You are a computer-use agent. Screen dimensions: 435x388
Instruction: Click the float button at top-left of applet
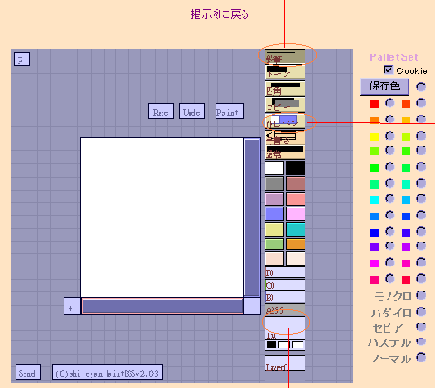(22, 59)
